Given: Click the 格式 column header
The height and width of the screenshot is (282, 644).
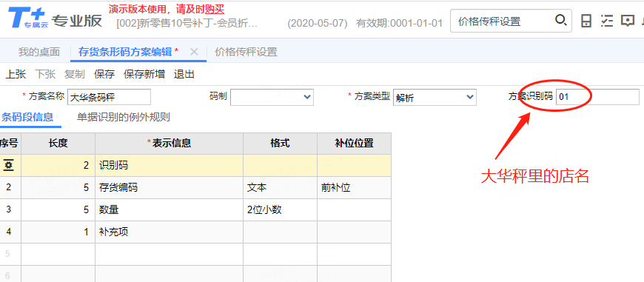Looking at the screenshot, I should [x=280, y=144].
